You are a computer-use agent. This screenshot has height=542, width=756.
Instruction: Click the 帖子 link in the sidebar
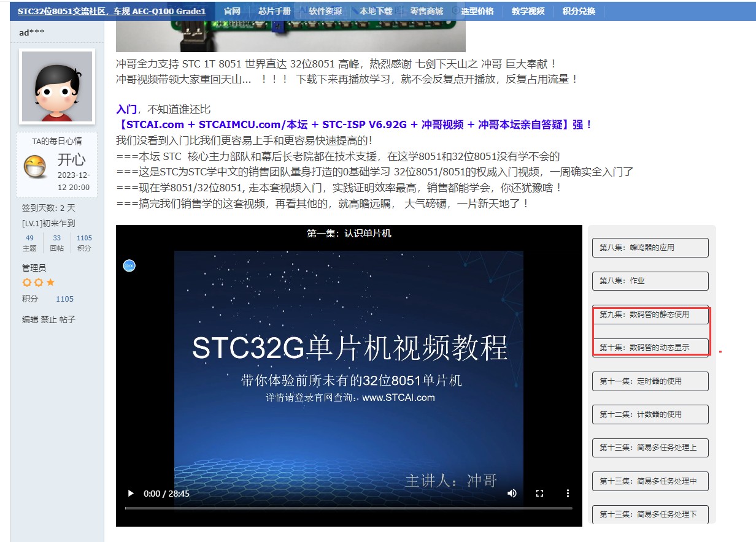(x=67, y=319)
